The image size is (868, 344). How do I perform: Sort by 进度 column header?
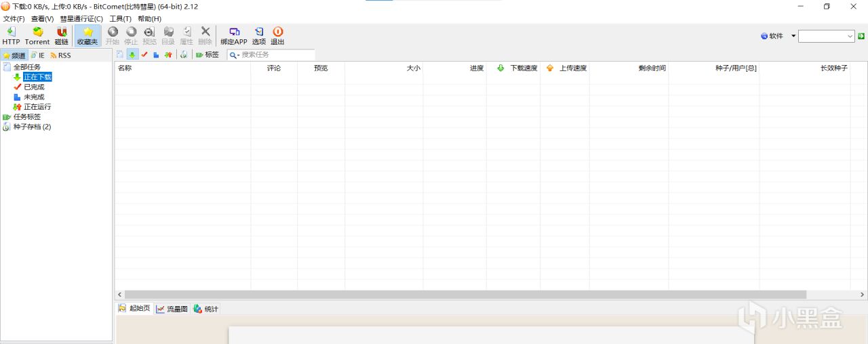pyautogui.click(x=454, y=68)
